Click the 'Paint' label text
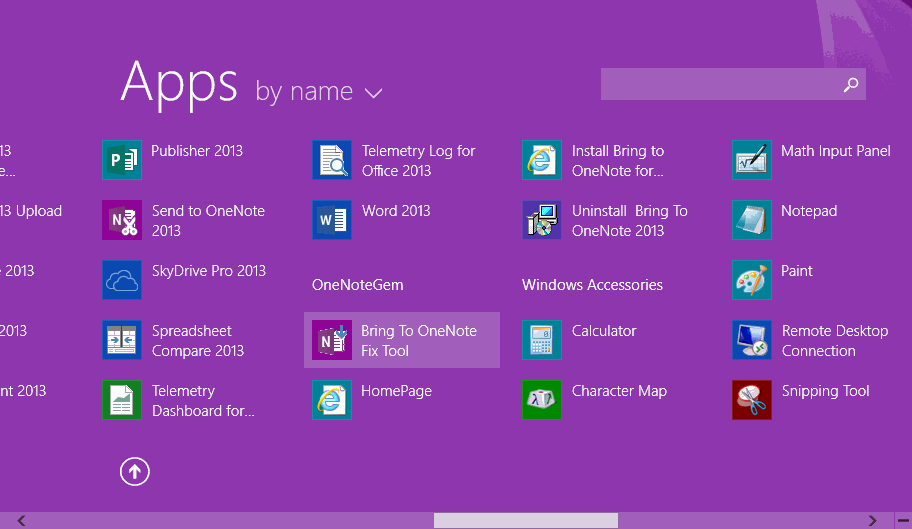The image size is (912, 529). 797,271
